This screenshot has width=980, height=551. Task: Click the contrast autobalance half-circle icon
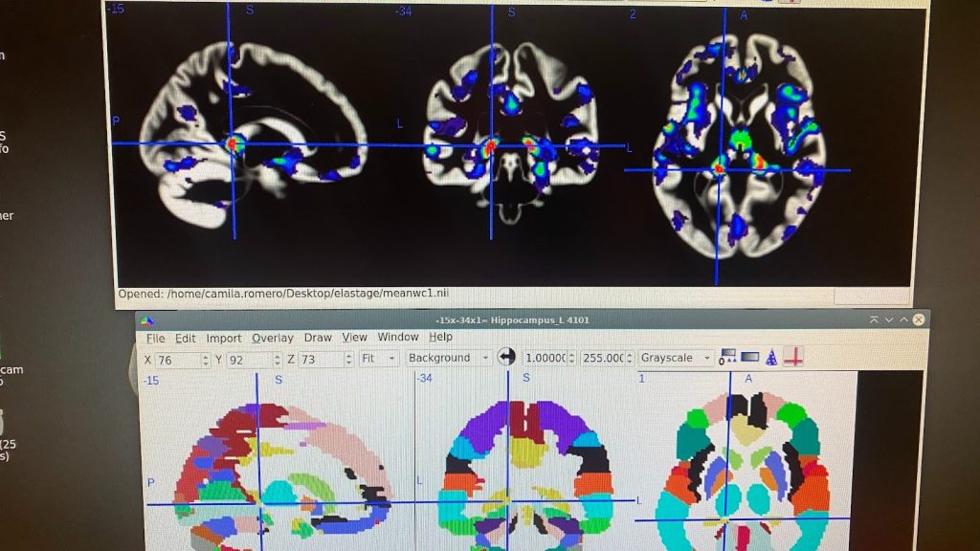tap(507, 358)
